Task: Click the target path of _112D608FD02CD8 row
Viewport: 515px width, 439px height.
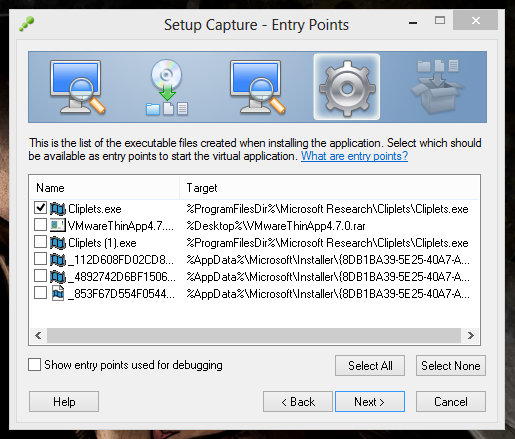Action: 328,260
